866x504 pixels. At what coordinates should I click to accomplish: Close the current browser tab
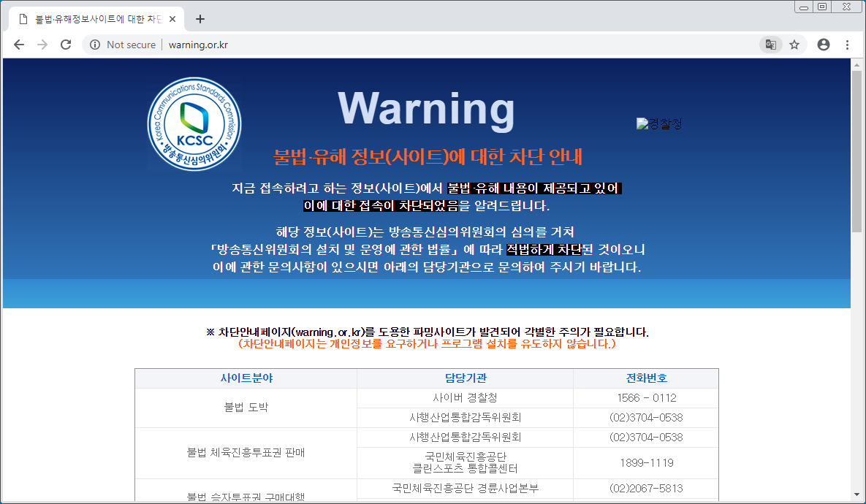tap(172, 19)
